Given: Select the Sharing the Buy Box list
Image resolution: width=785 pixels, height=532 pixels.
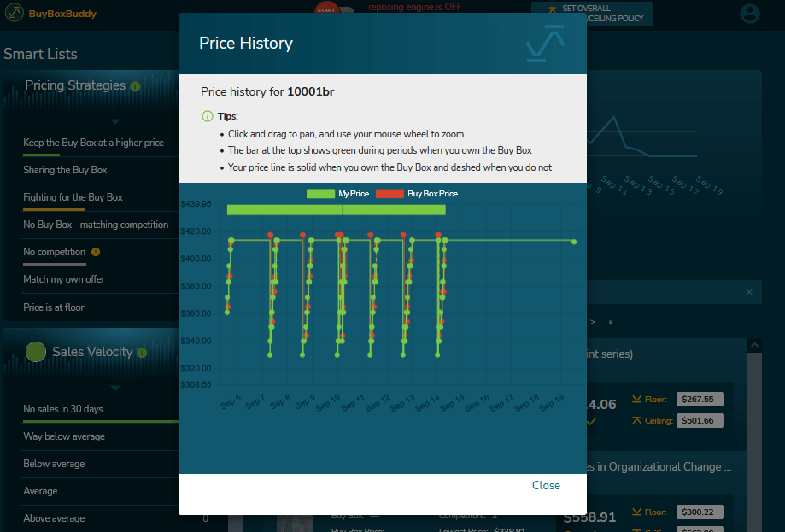Looking at the screenshot, I should click(65, 170).
